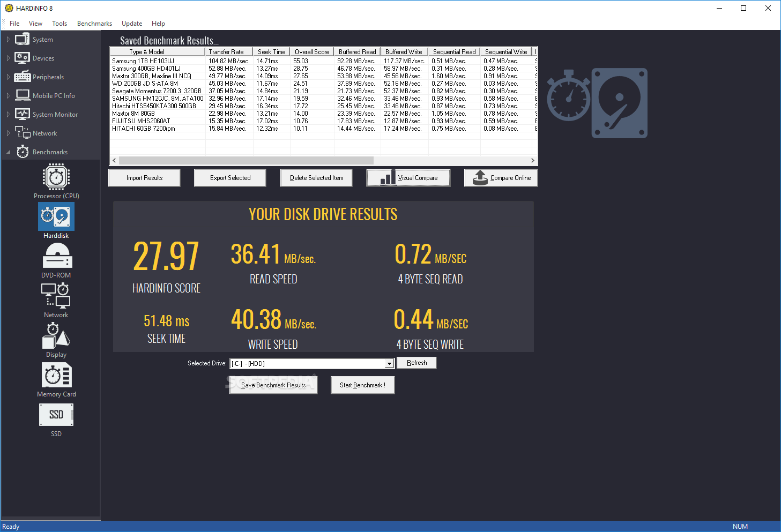The height and width of the screenshot is (532, 781).
Task: Open the System Monitor icon
Action: coord(23,114)
